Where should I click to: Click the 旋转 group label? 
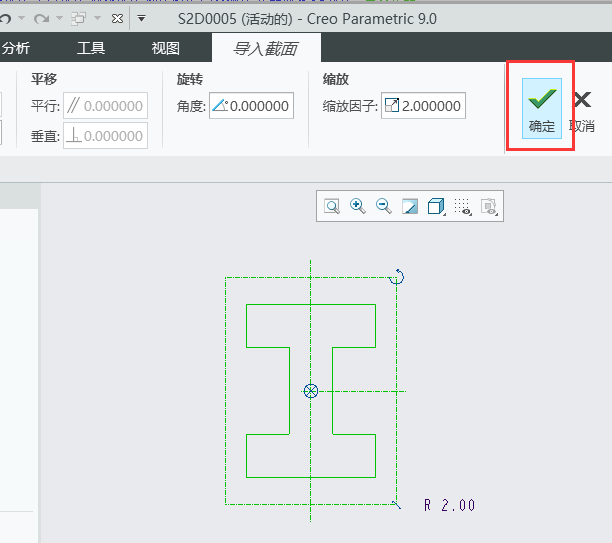[190, 79]
